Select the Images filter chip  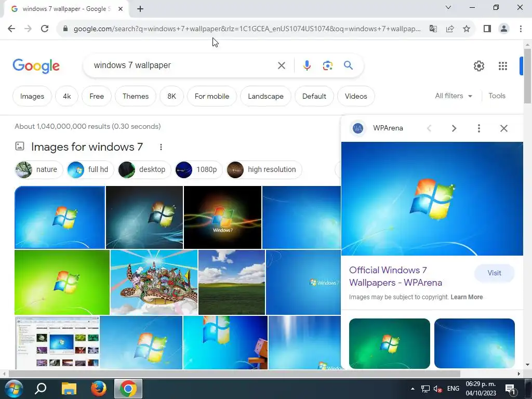(32, 96)
